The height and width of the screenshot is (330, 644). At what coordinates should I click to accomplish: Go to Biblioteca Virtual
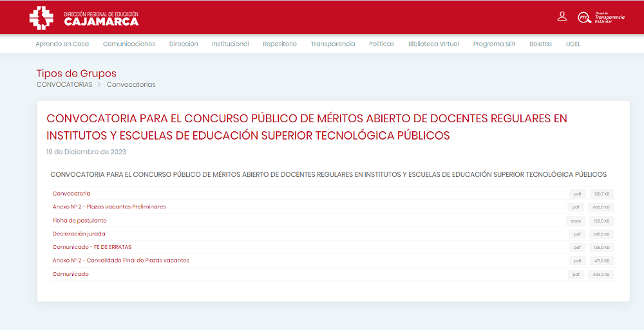[433, 44]
